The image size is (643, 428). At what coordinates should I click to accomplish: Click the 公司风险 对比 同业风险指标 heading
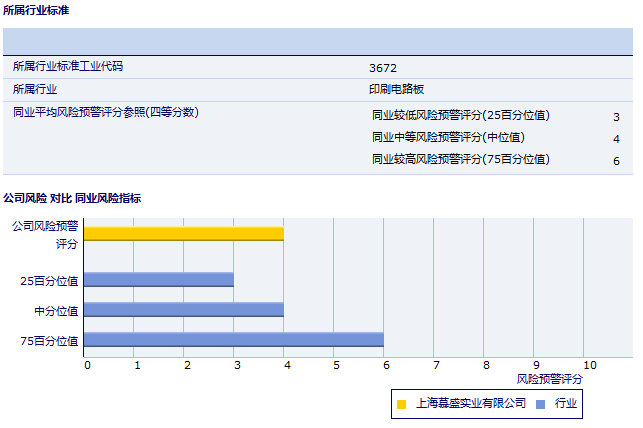coord(72,198)
